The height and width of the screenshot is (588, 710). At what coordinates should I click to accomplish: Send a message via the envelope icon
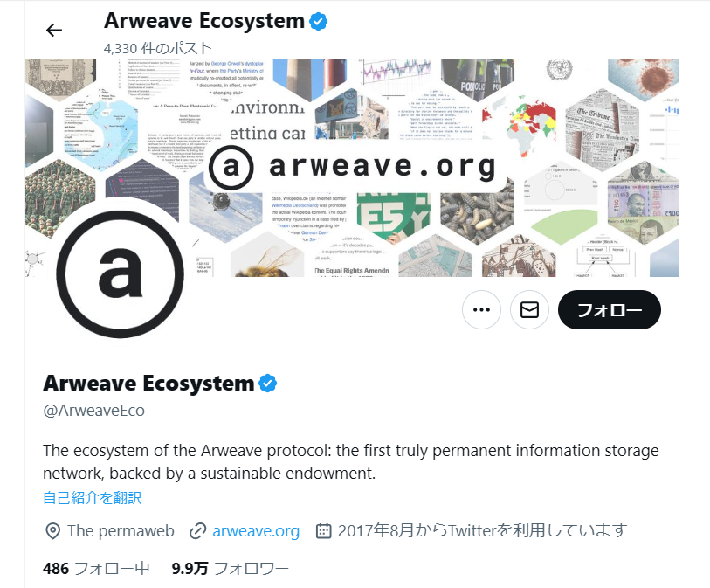click(529, 310)
